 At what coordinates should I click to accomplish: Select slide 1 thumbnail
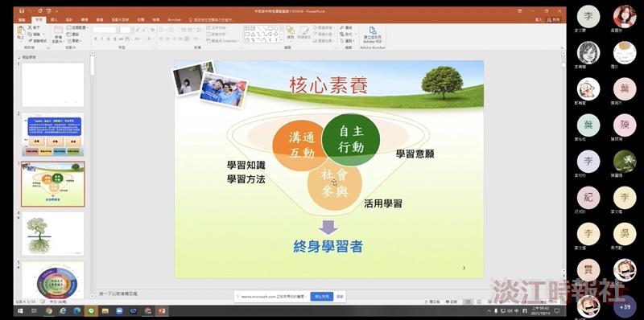click(52, 85)
